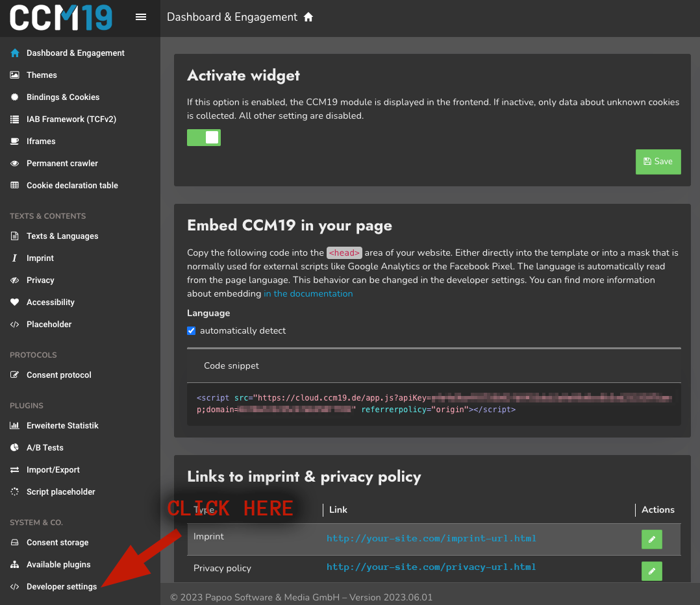This screenshot has height=605, width=700.
Task: Follow the 'in the documentation' link
Action: click(x=308, y=293)
